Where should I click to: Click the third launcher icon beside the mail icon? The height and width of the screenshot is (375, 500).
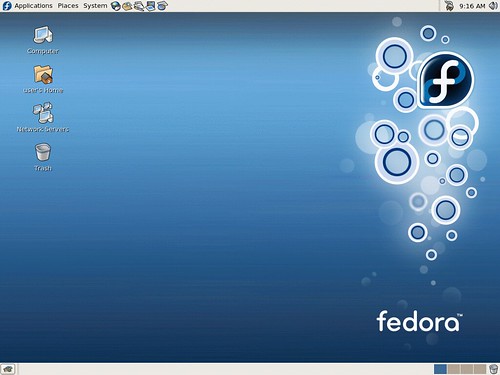point(139,6)
